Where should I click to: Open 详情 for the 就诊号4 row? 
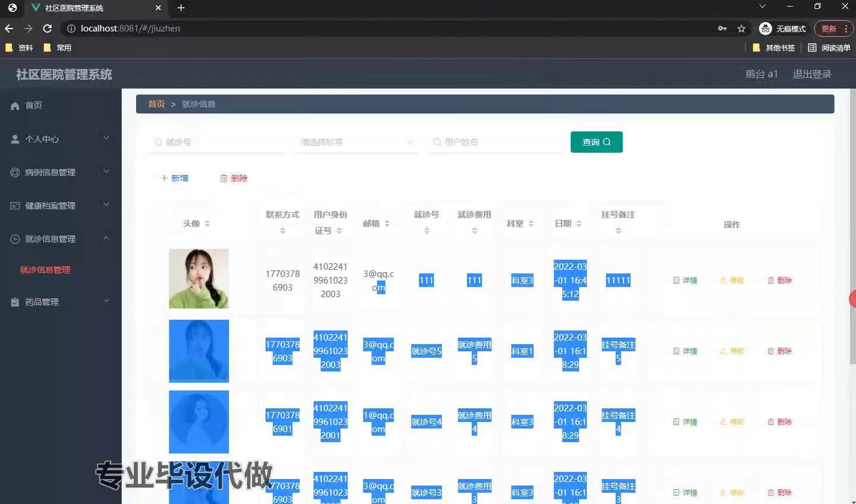(685, 422)
